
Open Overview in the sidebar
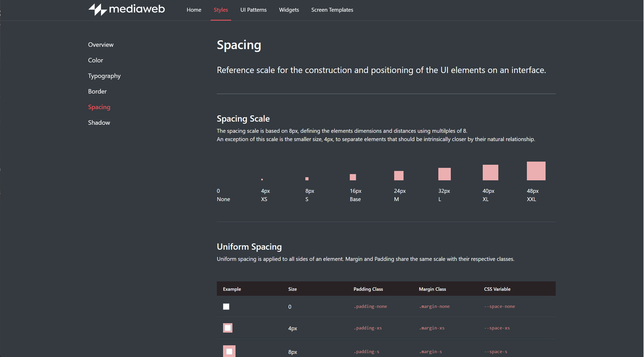101,45
